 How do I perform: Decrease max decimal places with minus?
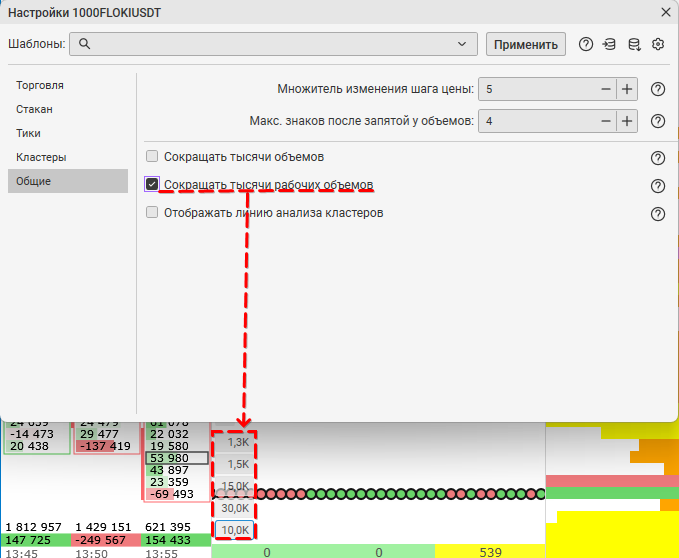pyautogui.click(x=605, y=121)
